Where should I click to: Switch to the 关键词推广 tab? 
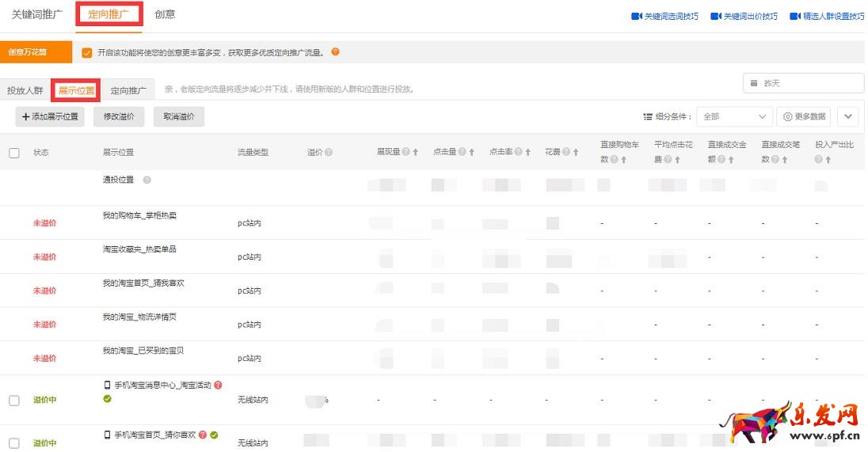[x=36, y=15]
